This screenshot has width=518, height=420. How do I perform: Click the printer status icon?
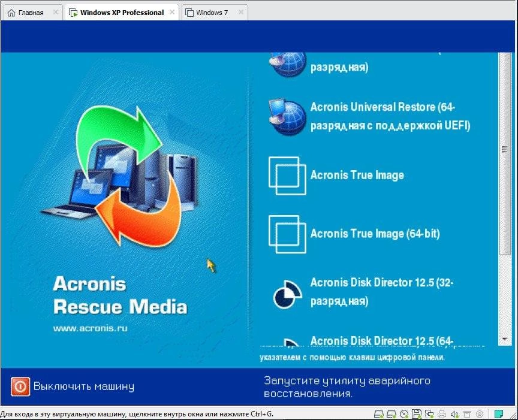pyautogui.click(x=442, y=414)
